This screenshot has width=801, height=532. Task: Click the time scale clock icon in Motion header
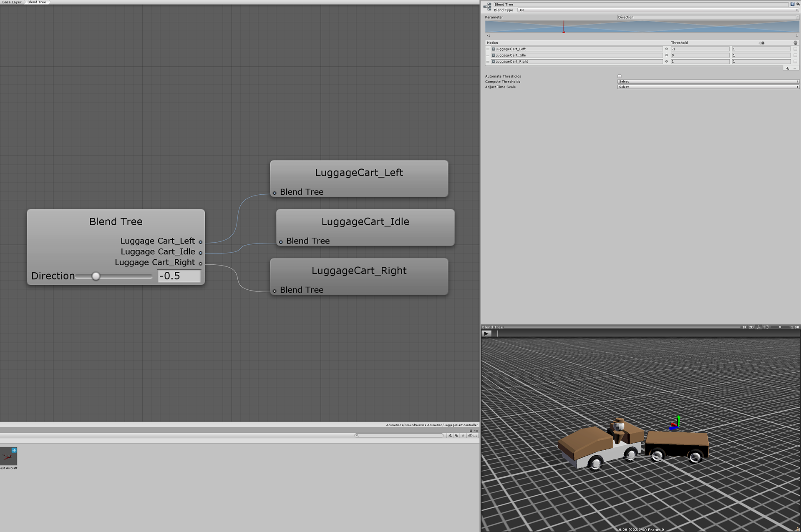pyautogui.click(x=762, y=43)
